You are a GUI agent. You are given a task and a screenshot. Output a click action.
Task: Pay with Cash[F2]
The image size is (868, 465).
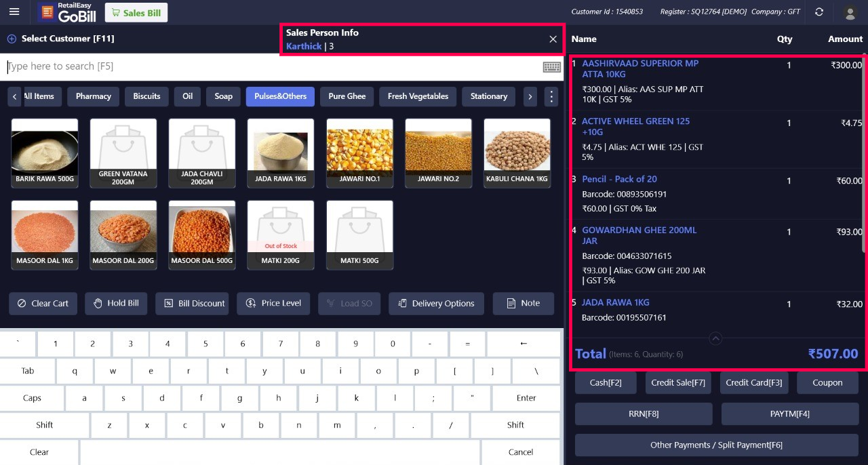tap(606, 383)
